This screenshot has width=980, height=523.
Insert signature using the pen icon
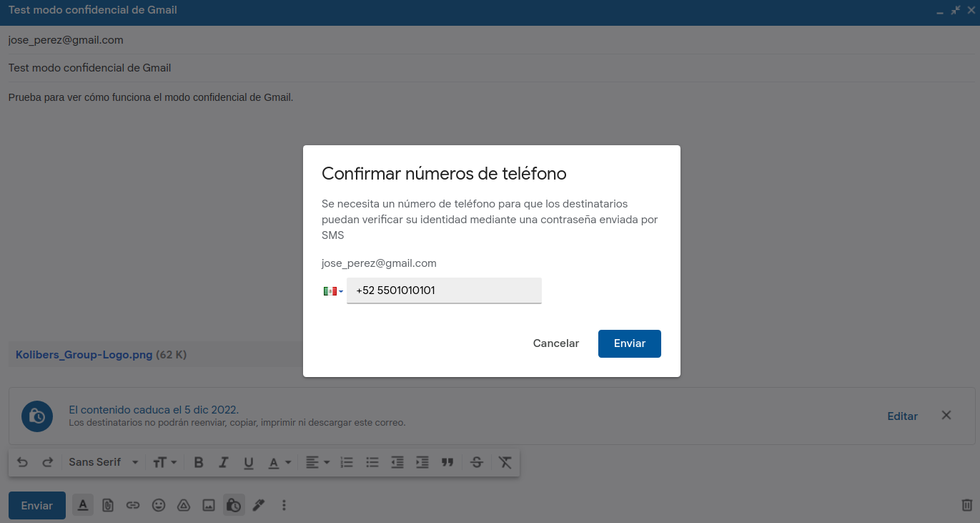(259, 505)
